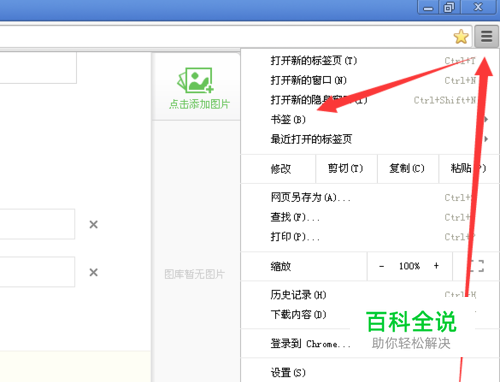500x382 pixels.
Task: Choose 查找 (F)... menu item
Action: point(370,217)
